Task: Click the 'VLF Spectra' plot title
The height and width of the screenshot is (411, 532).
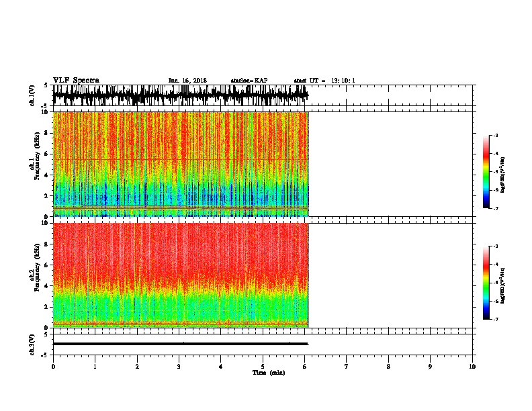Action: 76,81
